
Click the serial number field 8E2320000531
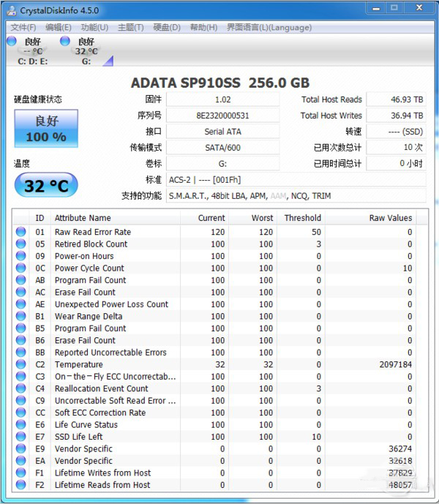[x=222, y=116]
